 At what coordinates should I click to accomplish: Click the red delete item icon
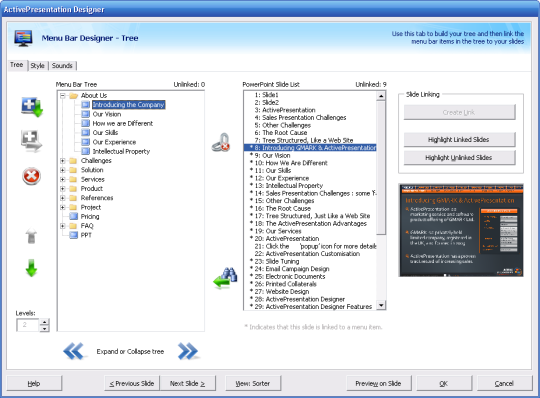coord(31,176)
